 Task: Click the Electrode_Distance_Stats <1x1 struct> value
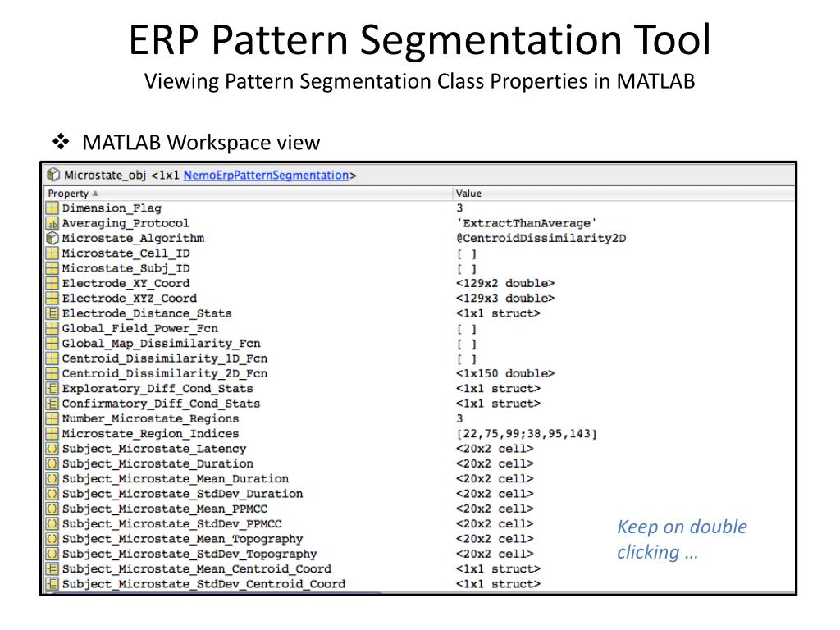[x=498, y=313]
